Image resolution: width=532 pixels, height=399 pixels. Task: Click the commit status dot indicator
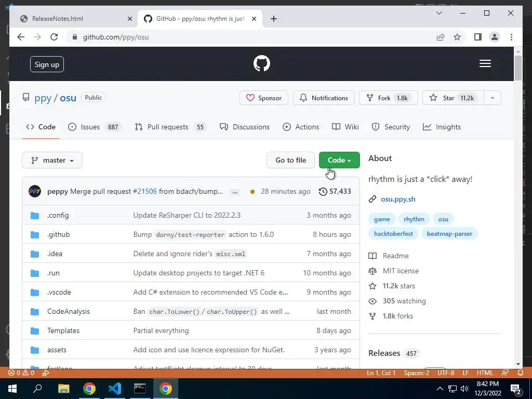[x=252, y=191]
